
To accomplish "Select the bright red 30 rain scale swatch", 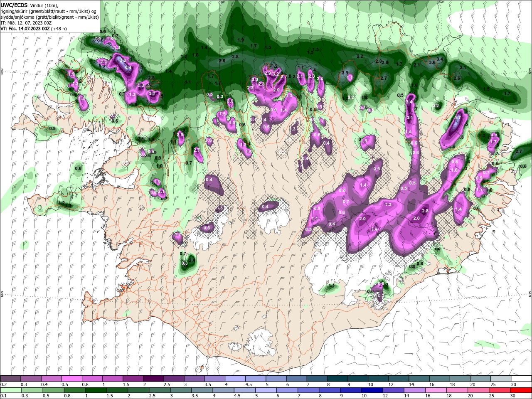I will 521,390.
